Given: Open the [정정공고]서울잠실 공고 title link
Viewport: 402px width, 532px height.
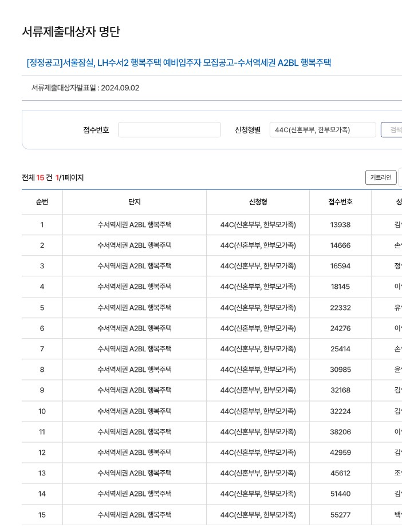Looking at the screenshot, I should 179,63.
